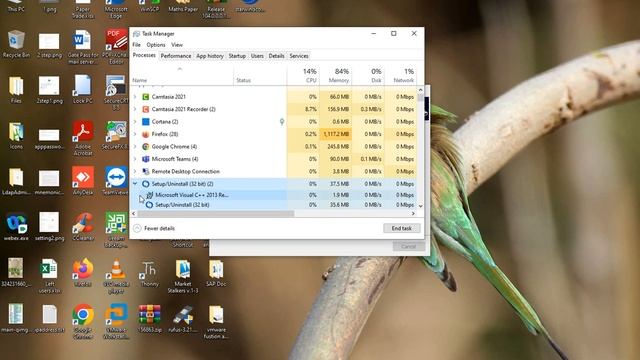This screenshot has width=640, height=360.
Task: Click the Cortana process icon
Action: click(145, 122)
